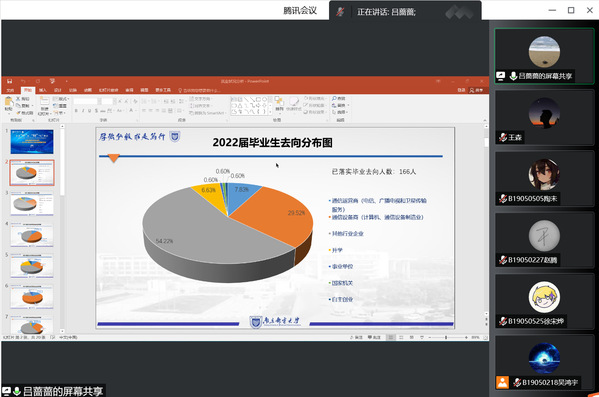The image size is (599, 397).
Task: Click the Paste clipboard icon
Action: (x=8, y=103)
